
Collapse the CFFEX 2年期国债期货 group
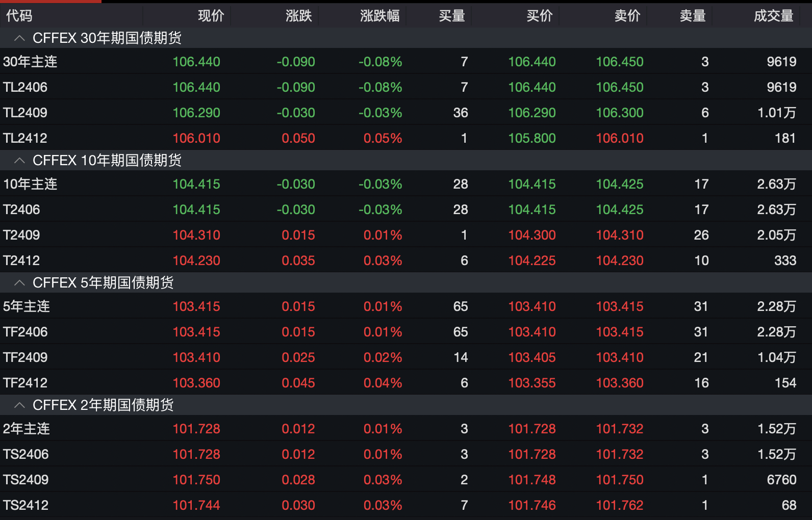coord(20,405)
